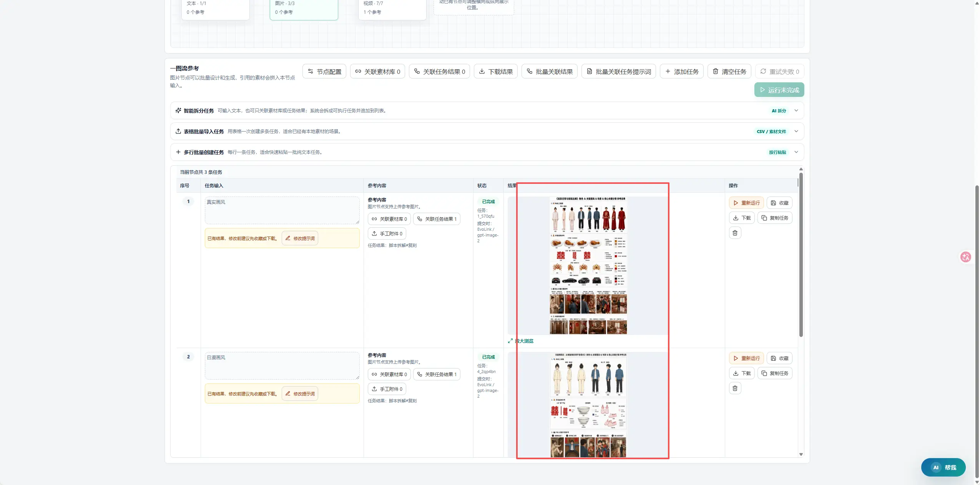Click 清空任务 button

click(x=729, y=72)
